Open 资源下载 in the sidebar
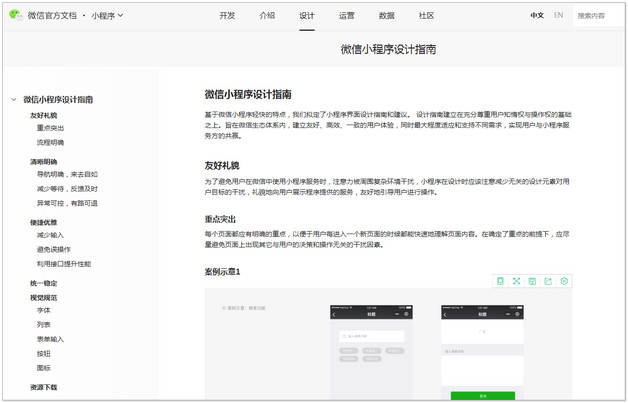 [x=44, y=387]
